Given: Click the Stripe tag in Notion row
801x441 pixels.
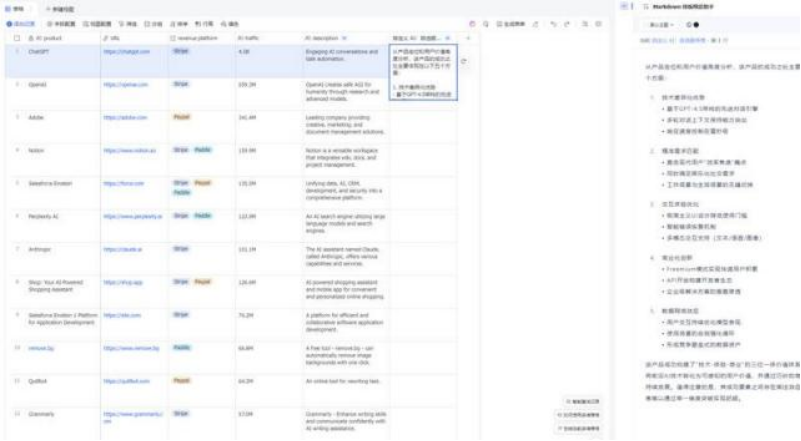Looking at the screenshot, I should point(181,150).
